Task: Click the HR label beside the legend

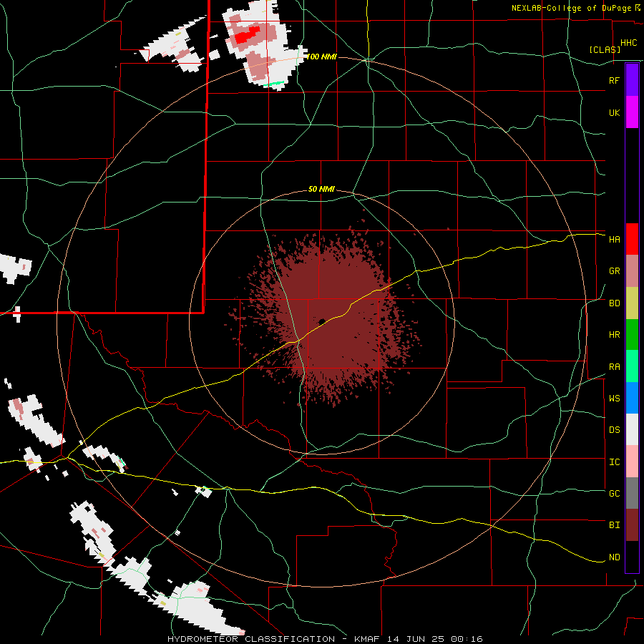Action: [x=615, y=335]
